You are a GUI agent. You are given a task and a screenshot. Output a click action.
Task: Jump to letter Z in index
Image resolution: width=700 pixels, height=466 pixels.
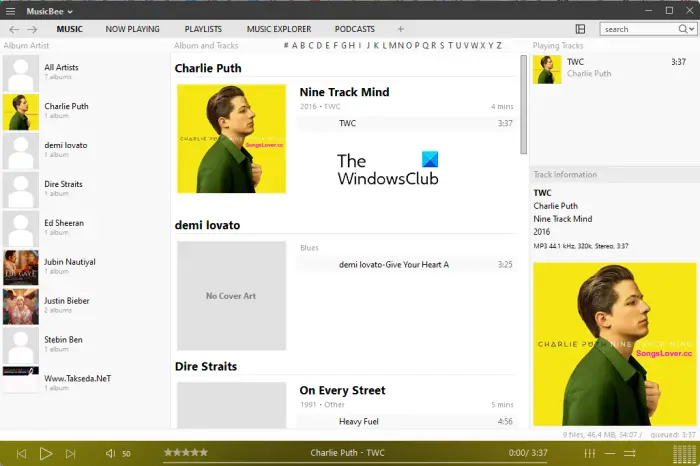(x=499, y=46)
